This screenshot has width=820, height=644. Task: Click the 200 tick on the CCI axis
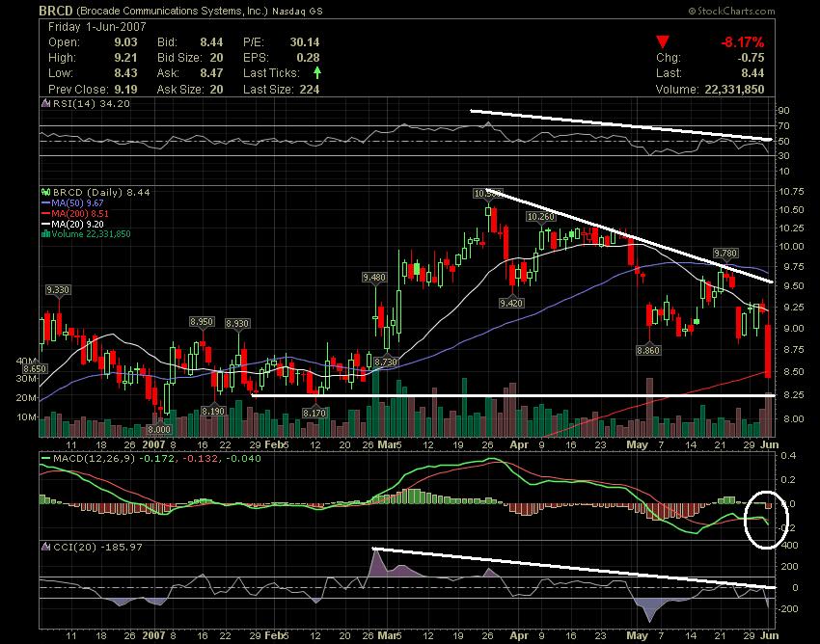[790, 567]
